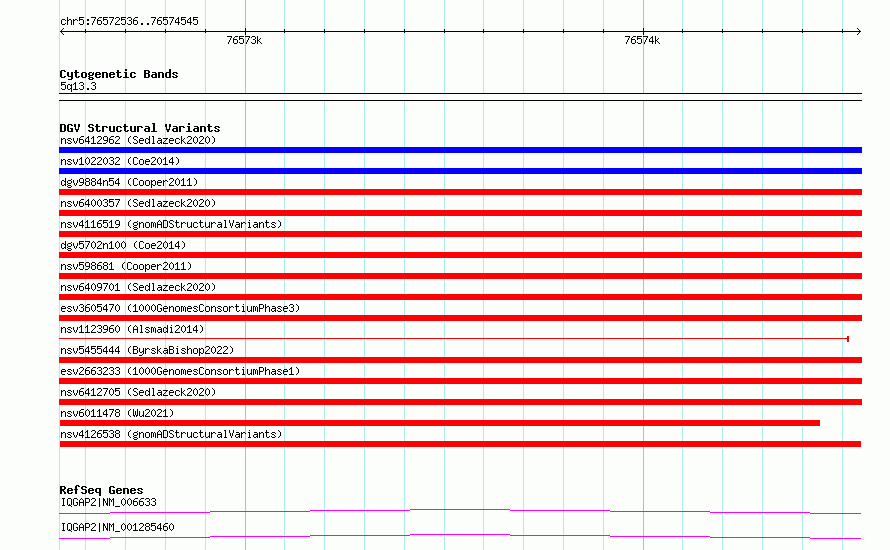Open the nsv1123960 (Alsmadi2014) label

click(x=132, y=329)
